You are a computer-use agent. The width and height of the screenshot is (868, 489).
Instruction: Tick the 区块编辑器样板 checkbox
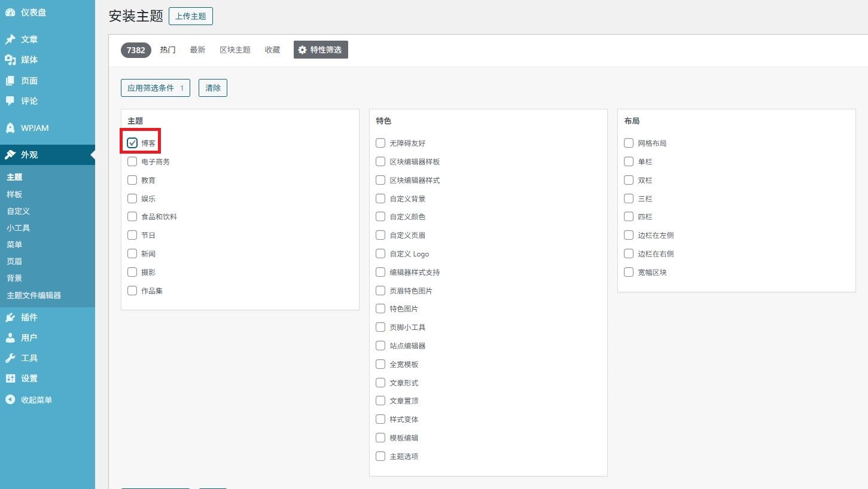click(380, 162)
